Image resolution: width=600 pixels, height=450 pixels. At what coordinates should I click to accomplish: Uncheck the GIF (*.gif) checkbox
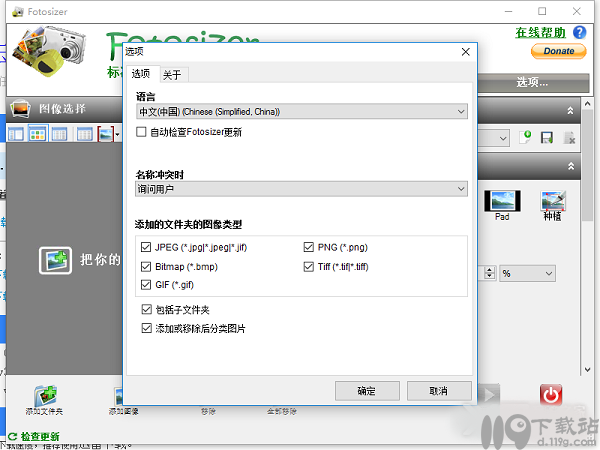tap(146, 285)
